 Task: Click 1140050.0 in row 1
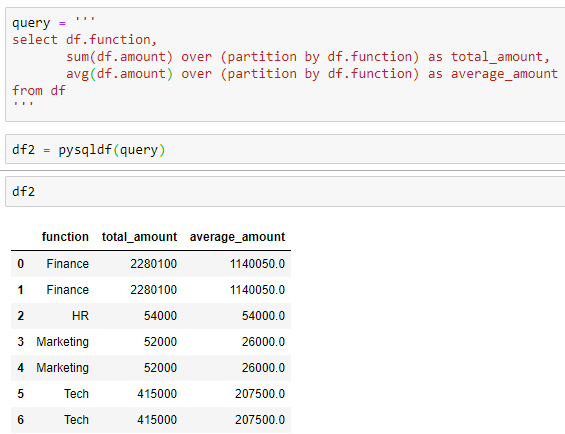coord(258,290)
